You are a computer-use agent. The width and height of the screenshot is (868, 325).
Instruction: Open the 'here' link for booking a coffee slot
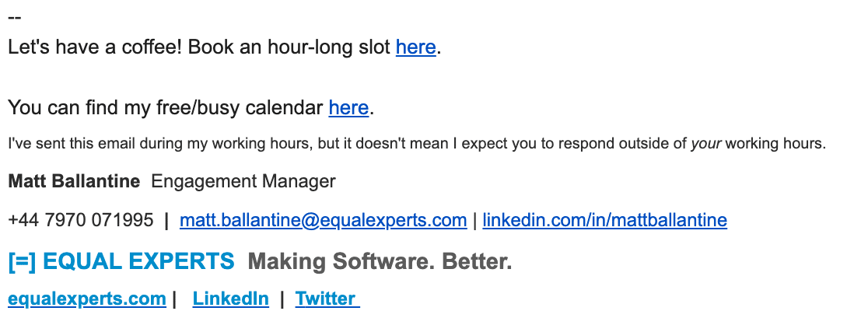tap(416, 47)
